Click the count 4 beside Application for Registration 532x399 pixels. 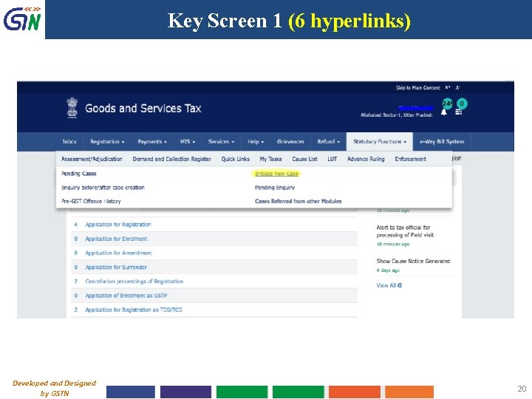click(75, 225)
